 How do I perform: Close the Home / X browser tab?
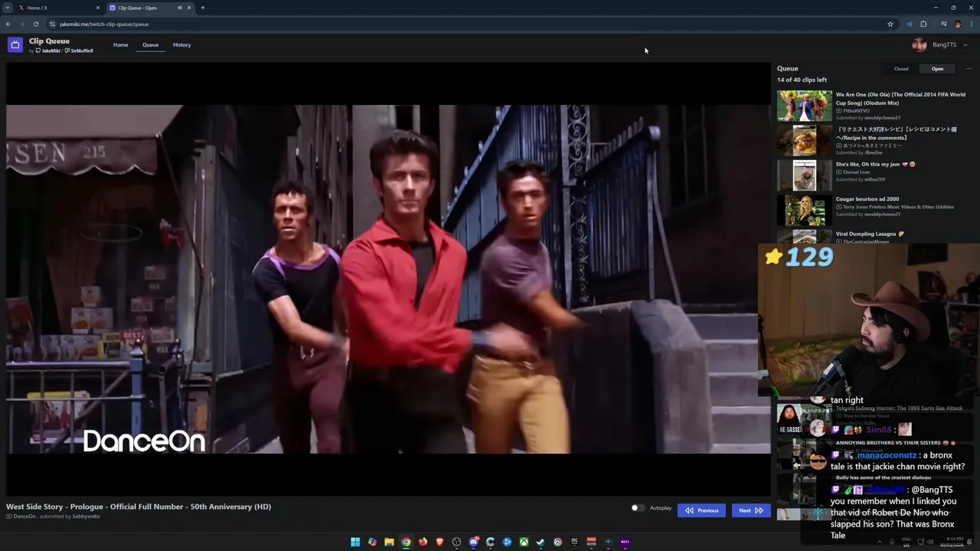(x=98, y=8)
